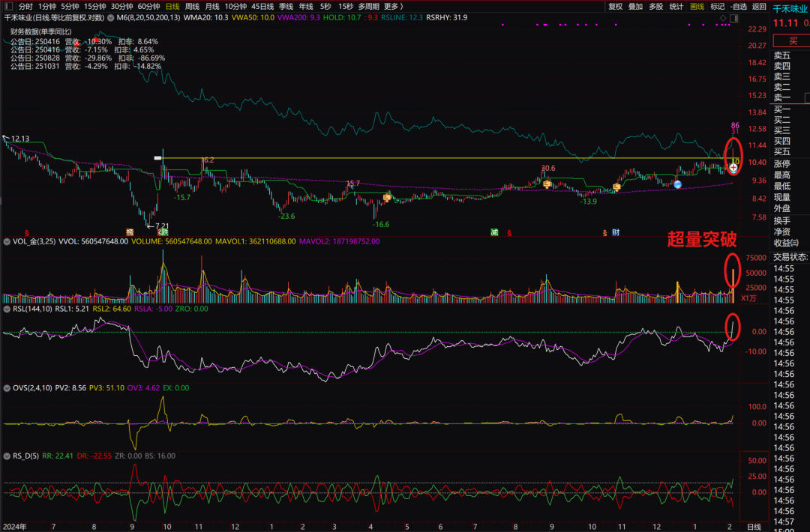The height and width of the screenshot is (532, 810).
Task: Click the diamond marker icon above the price axis
Action: (x=723, y=18)
